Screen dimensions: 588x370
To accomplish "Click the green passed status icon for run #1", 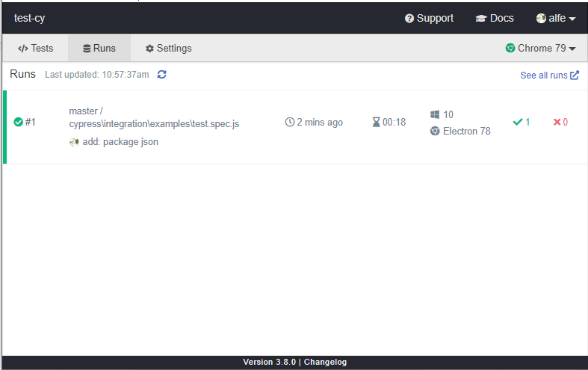I will (19, 122).
